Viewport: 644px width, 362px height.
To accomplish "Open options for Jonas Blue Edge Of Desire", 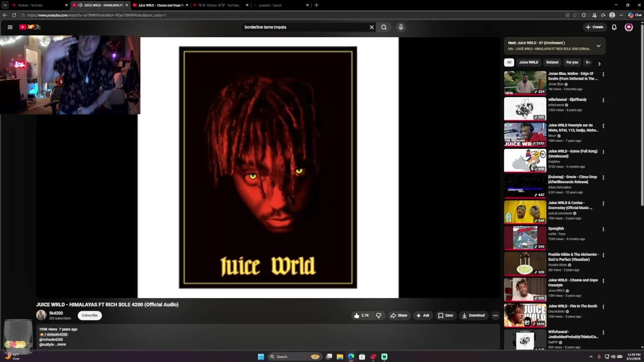I will (603, 74).
